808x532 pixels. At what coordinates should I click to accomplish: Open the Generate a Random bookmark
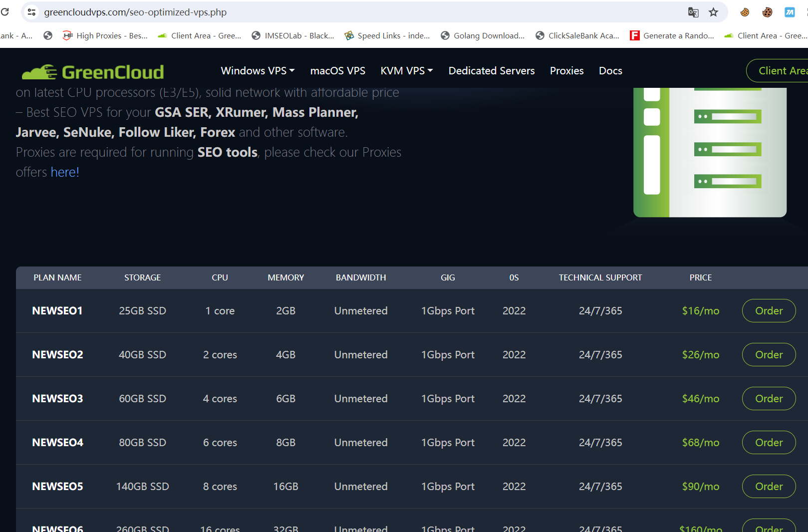click(x=672, y=35)
